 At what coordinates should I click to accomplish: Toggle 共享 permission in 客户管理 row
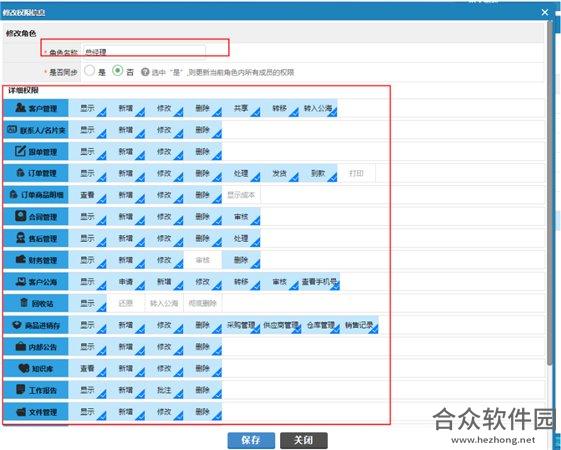point(241,108)
